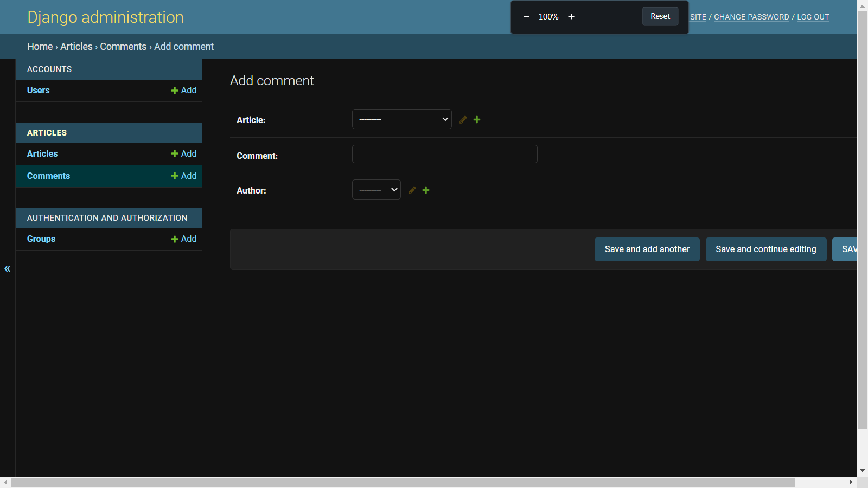Click Add link beside Articles
This screenshot has width=868, height=488.
click(x=184, y=154)
